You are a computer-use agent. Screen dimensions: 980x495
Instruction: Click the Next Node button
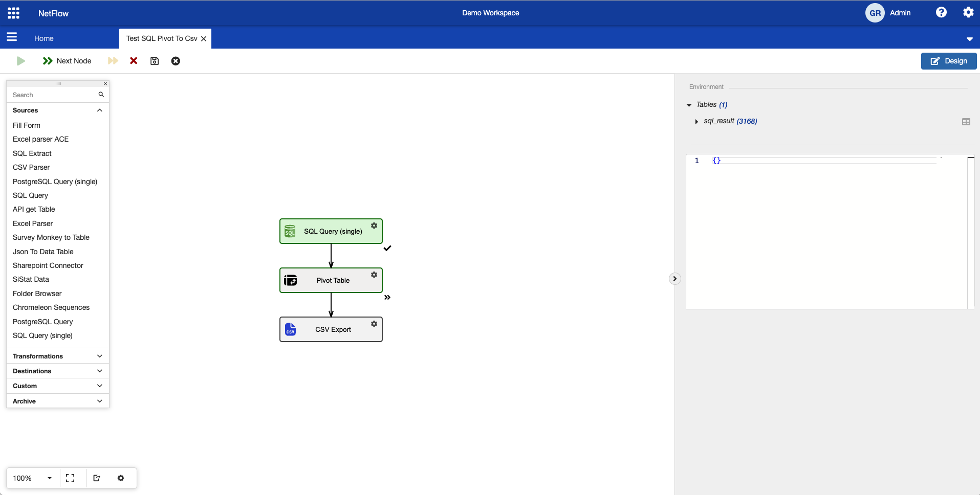[67, 61]
